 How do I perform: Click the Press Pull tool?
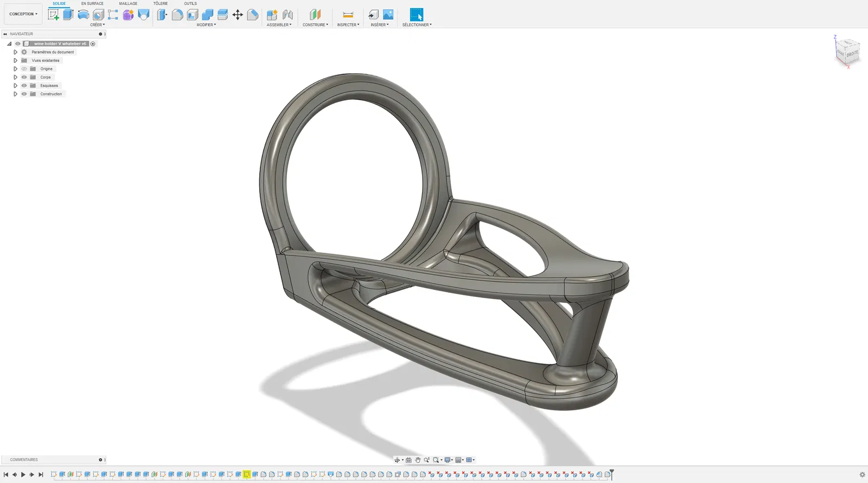[162, 15]
